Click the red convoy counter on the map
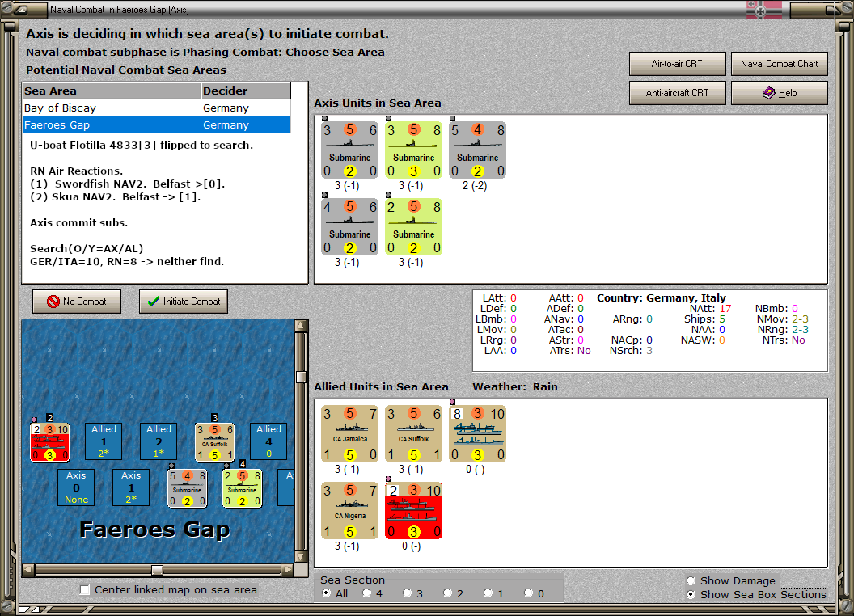The width and height of the screenshot is (854, 616). coord(50,442)
